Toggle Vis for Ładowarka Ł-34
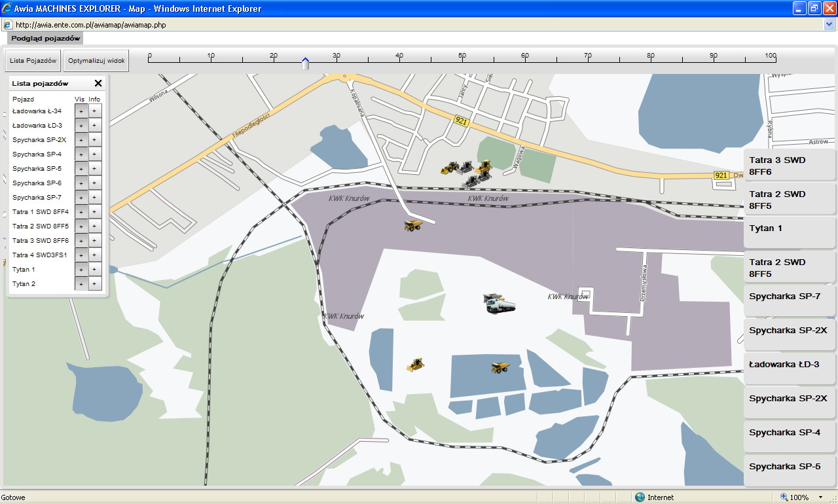The width and height of the screenshot is (838, 504). click(x=81, y=111)
